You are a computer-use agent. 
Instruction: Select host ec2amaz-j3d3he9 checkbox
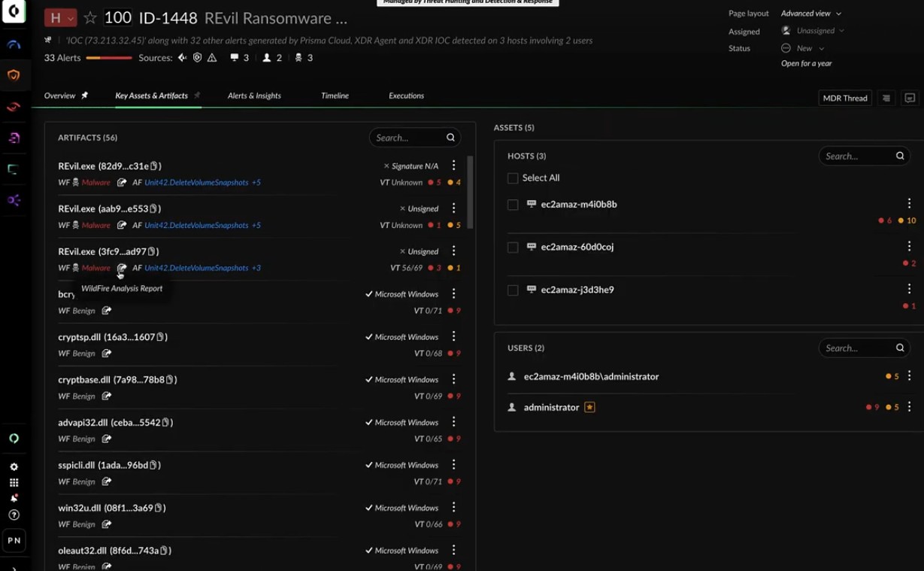point(513,290)
